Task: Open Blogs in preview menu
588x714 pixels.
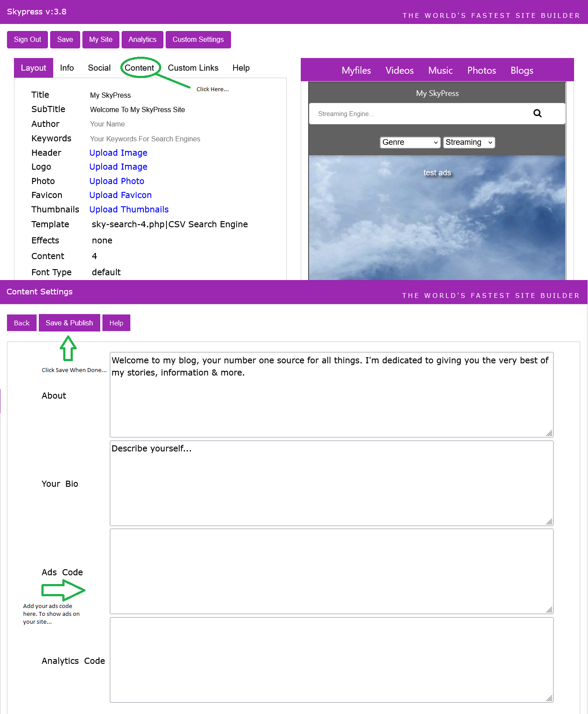Action: tap(522, 71)
